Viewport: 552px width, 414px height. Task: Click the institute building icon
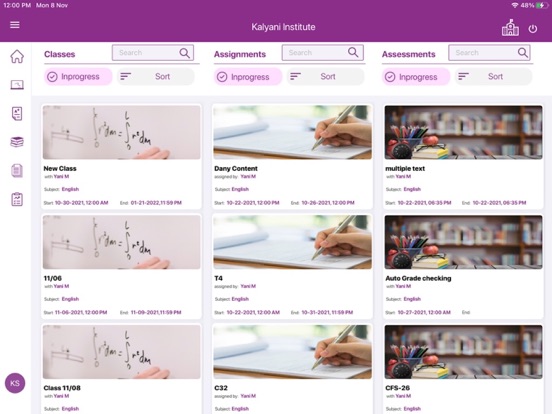(510, 27)
